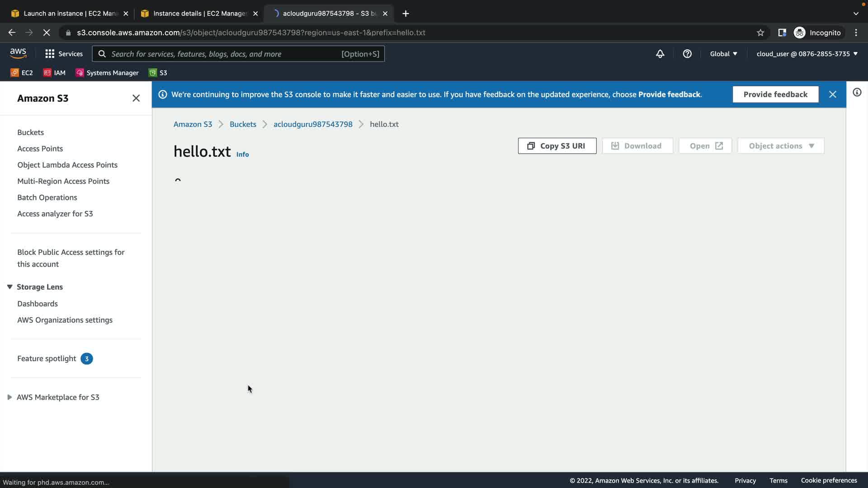The height and width of the screenshot is (488, 868).
Task: Collapse the Amazon S3 navigation sidebar
Action: tap(136, 98)
